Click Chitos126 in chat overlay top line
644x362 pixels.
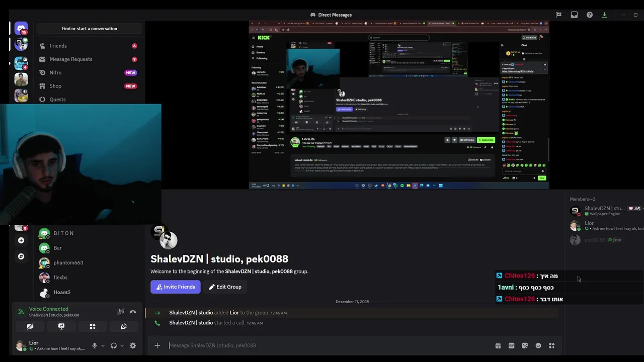click(x=519, y=276)
